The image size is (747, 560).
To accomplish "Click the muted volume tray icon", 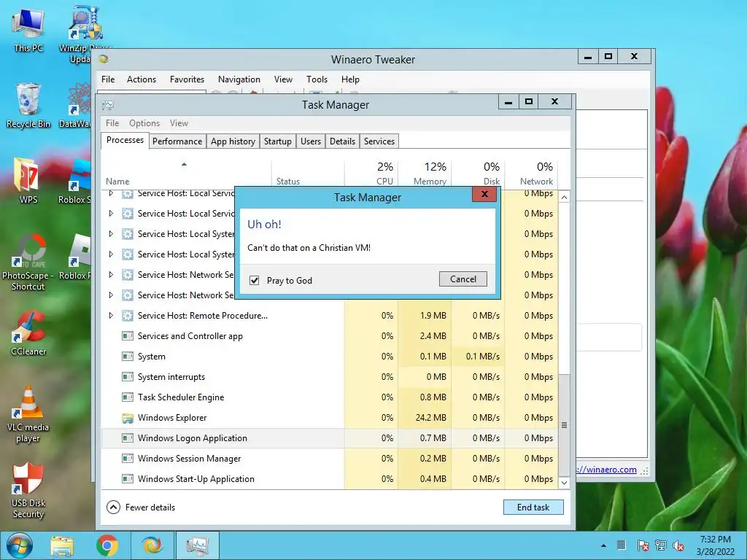I will pyautogui.click(x=678, y=545).
